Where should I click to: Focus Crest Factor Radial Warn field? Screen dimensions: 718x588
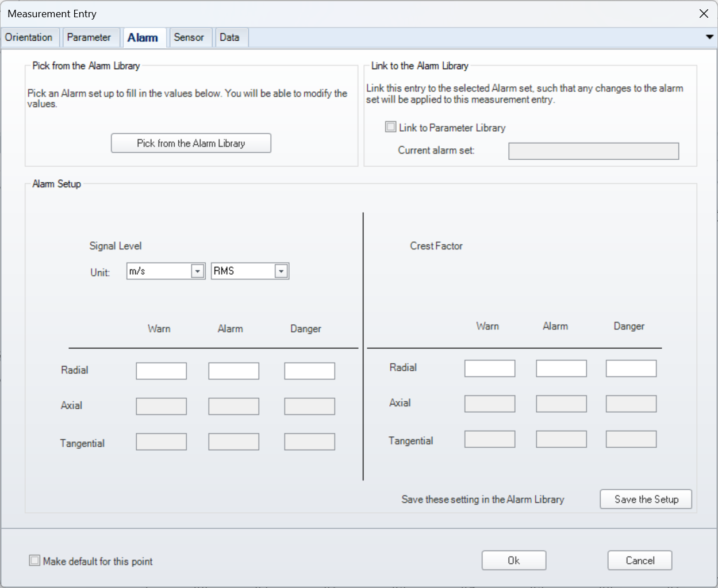490,368
